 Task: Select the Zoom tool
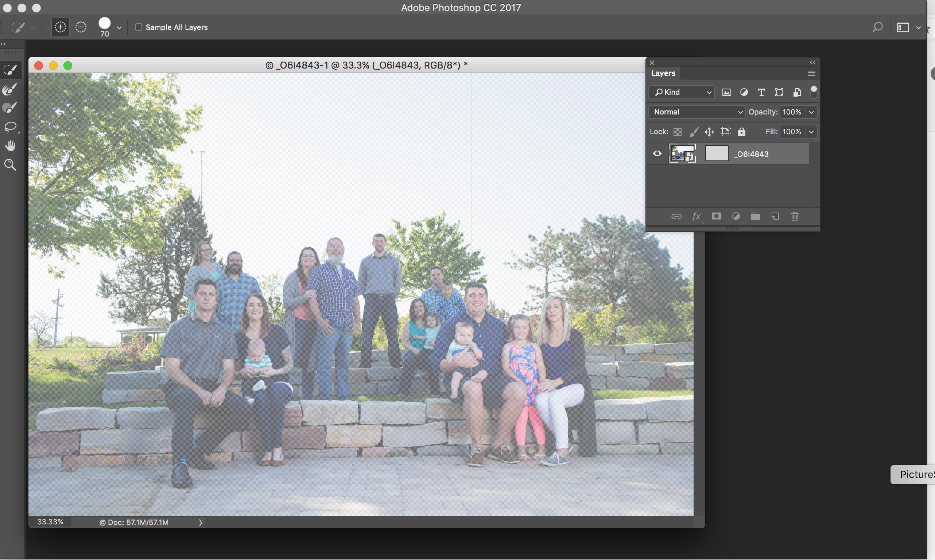tap(10, 165)
